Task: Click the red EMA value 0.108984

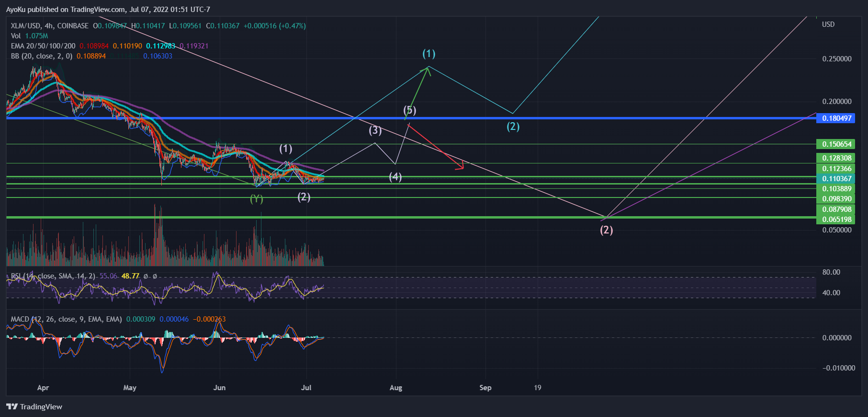Action: [x=94, y=46]
